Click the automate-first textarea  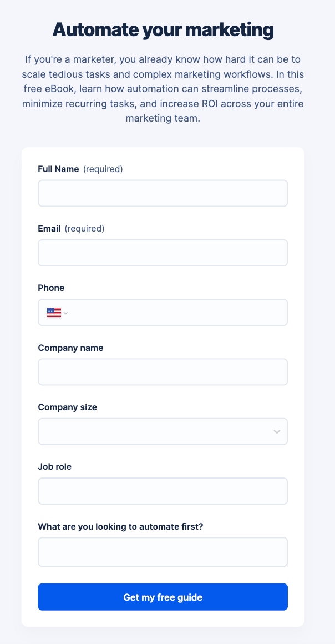coord(163,552)
